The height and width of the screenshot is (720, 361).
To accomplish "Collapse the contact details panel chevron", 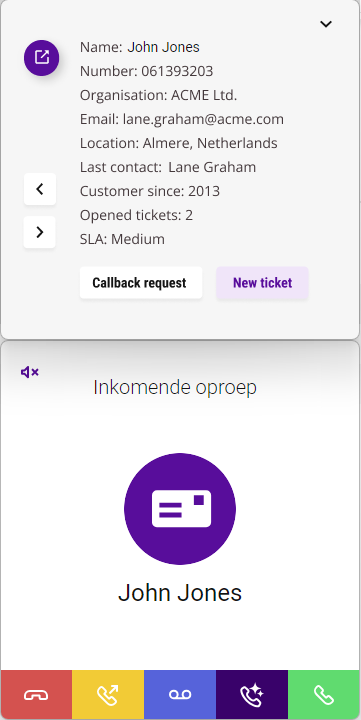I will click(326, 24).
